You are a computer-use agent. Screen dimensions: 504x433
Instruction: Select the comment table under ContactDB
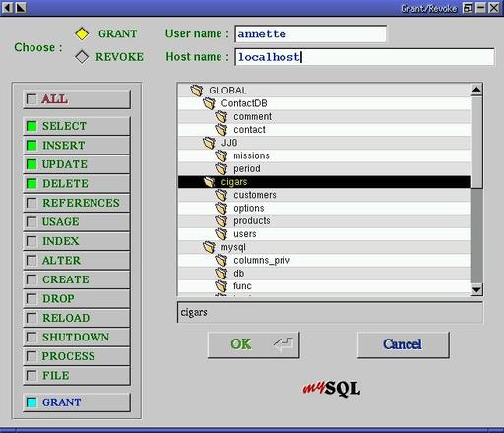point(253,116)
